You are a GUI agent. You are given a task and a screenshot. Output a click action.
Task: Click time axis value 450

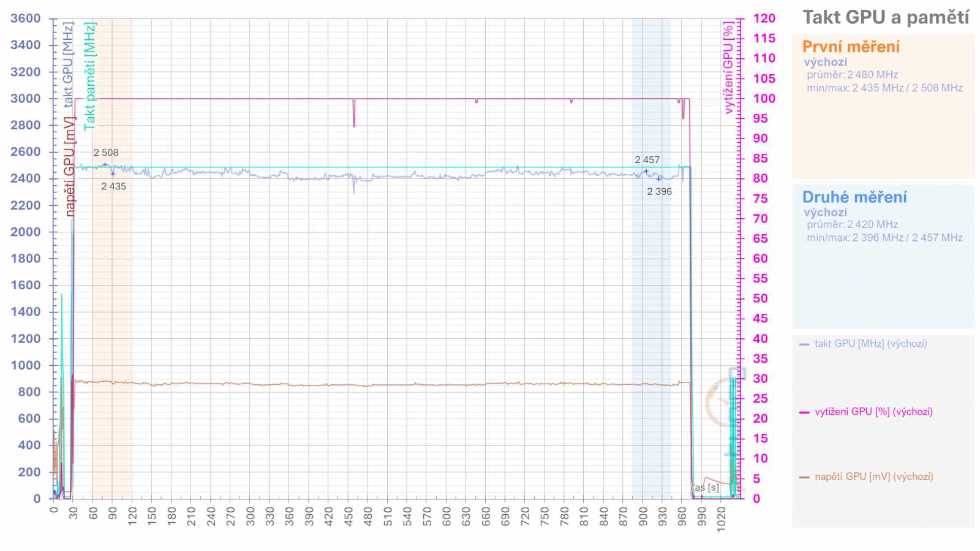(349, 516)
